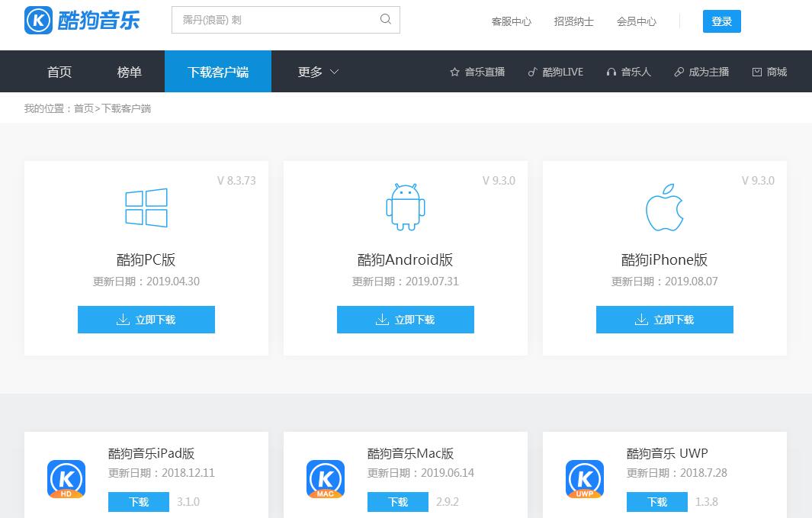Screen dimensions: 812x518
Task: Download the 酷狗PC版 client
Action: 146,320
